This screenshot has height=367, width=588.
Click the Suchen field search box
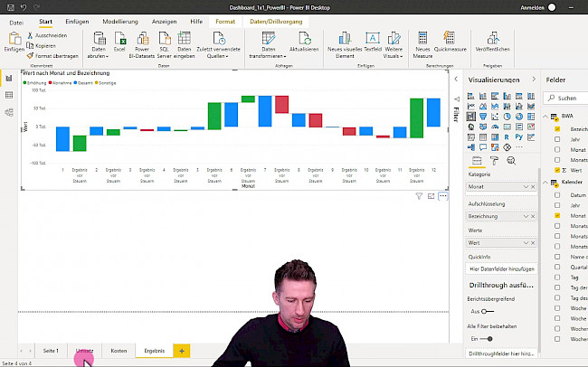coord(570,98)
